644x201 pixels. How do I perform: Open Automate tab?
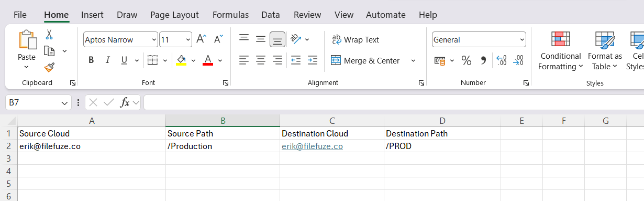tap(386, 15)
